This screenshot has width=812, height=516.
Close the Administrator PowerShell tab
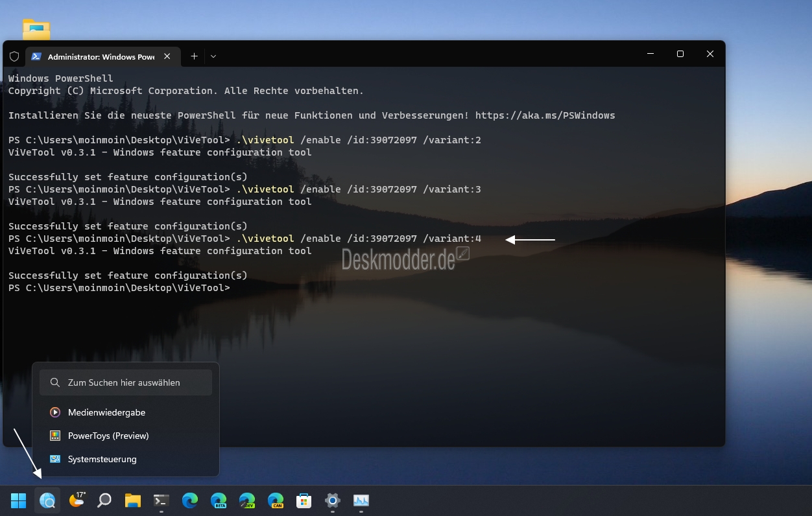[x=167, y=56]
